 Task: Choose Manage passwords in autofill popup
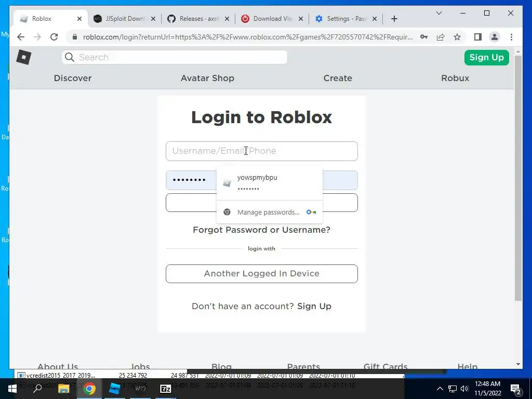pos(269,212)
